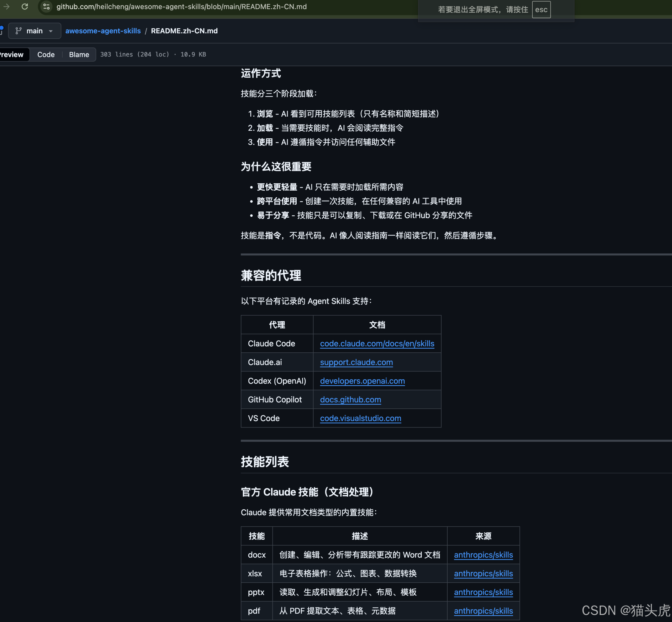Open the support.claude.com link
This screenshot has height=622, width=672.
[356, 362]
